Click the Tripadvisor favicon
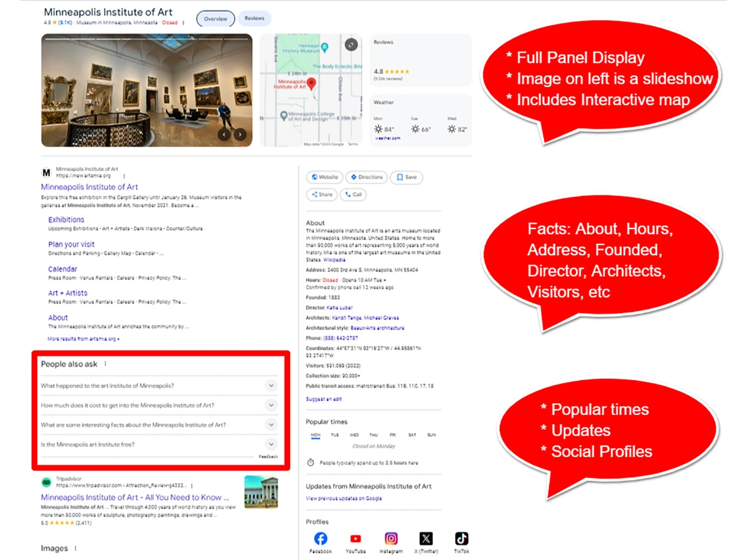The height and width of the screenshot is (560, 747). [46, 482]
